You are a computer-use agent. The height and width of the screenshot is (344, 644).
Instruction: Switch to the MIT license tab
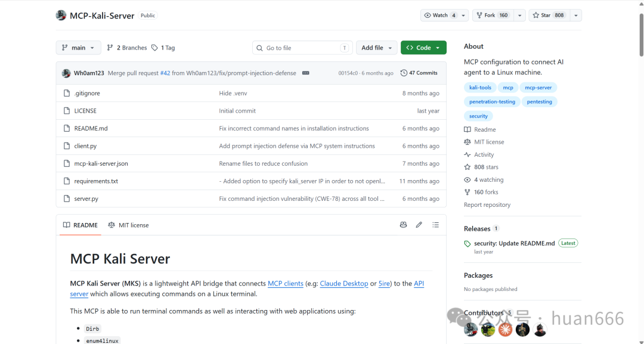coord(128,225)
